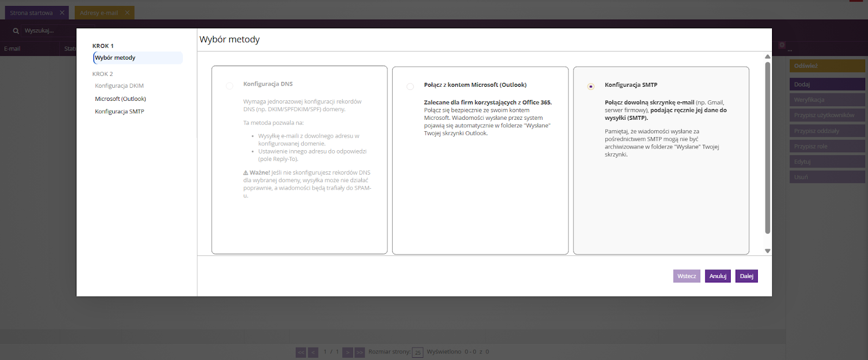Image resolution: width=868 pixels, height=360 pixels.
Task: Click scroll-down arrow of dialog scrollbar
Action: coord(768,251)
